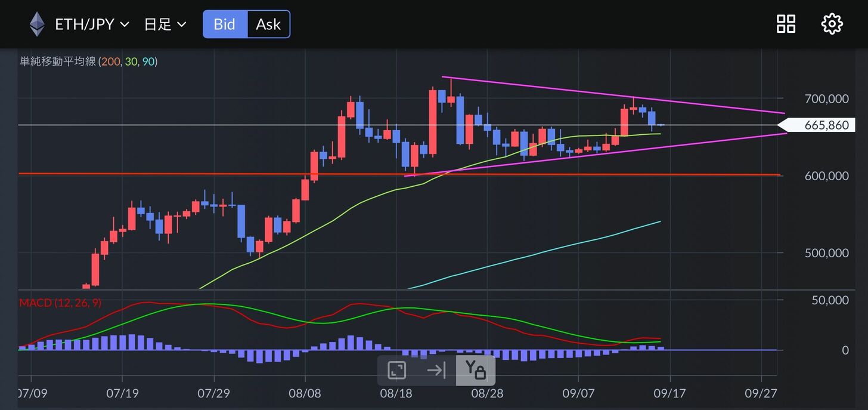Expand chart with the fullscreen icon

(x=397, y=370)
